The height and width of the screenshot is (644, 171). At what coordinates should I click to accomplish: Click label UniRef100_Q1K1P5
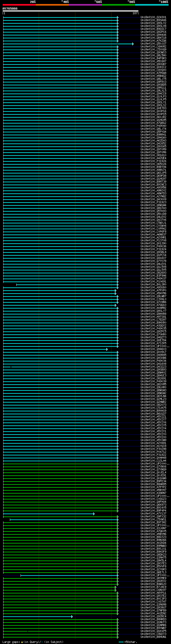click(x=153, y=631)
